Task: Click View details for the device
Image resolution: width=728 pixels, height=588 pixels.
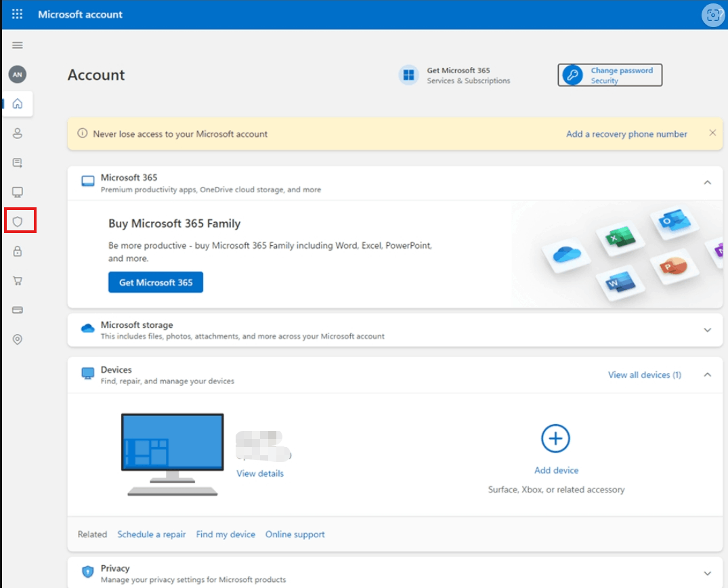Action: click(260, 474)
